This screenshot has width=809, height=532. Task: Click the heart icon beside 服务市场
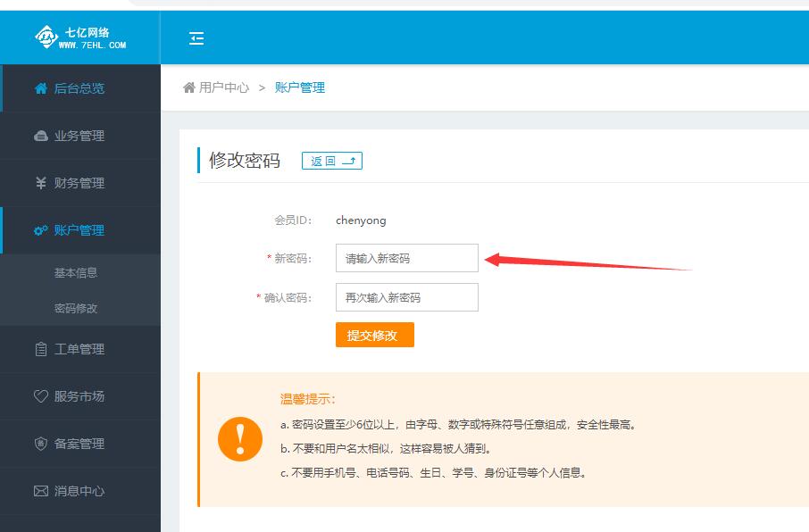(41, 396)
